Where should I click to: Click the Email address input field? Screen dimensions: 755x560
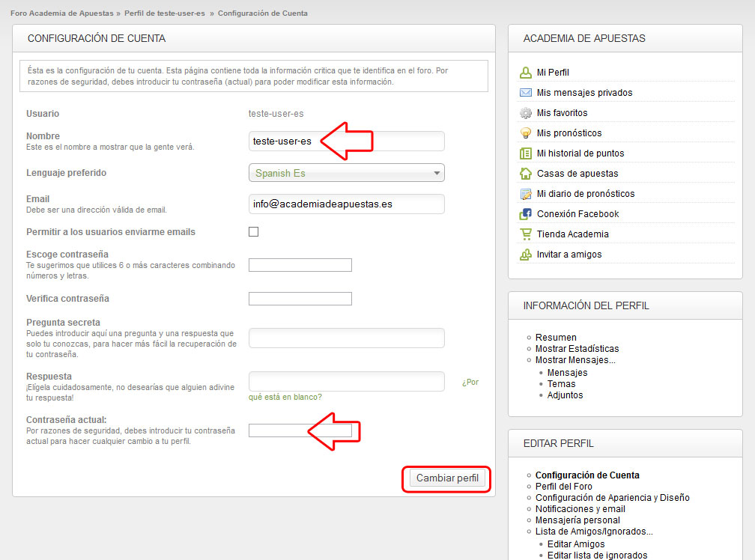[346, 204]
